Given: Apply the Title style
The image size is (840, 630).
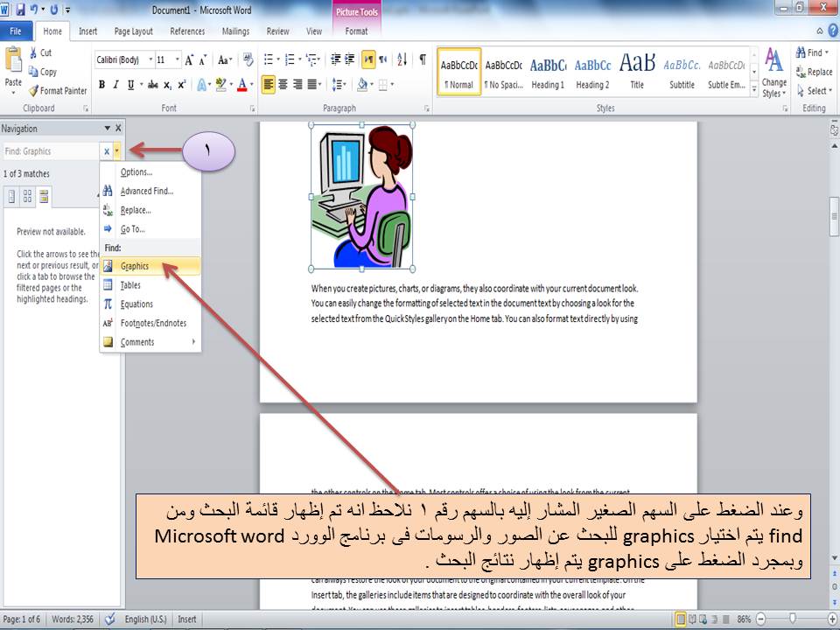Looking at the screenshot, I should coord(637,73).
